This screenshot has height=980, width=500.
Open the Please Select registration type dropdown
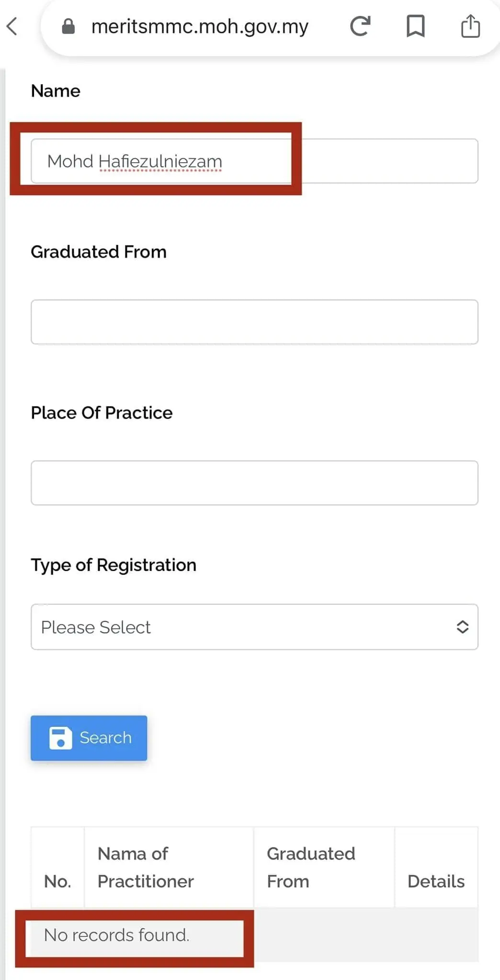(254, 627)
